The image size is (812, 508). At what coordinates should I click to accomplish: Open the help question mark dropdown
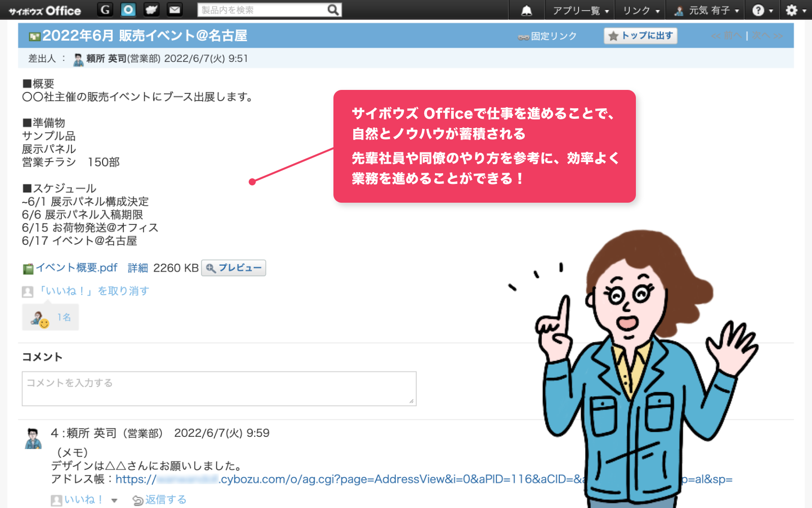click(x=762, y=11)
